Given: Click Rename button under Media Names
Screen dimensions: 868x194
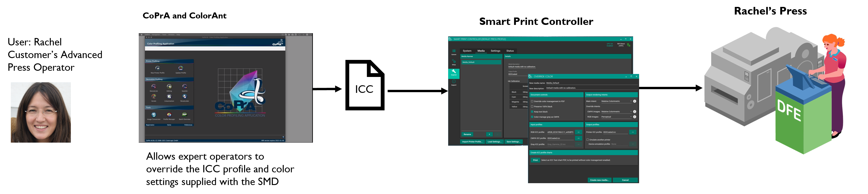Looking at the screenshot, I should [467, 134].
